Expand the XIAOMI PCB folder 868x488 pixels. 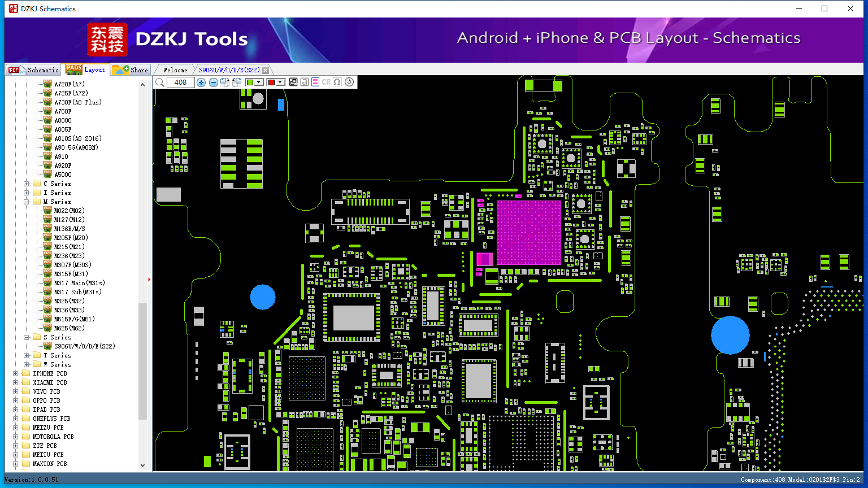coord(16,382)
